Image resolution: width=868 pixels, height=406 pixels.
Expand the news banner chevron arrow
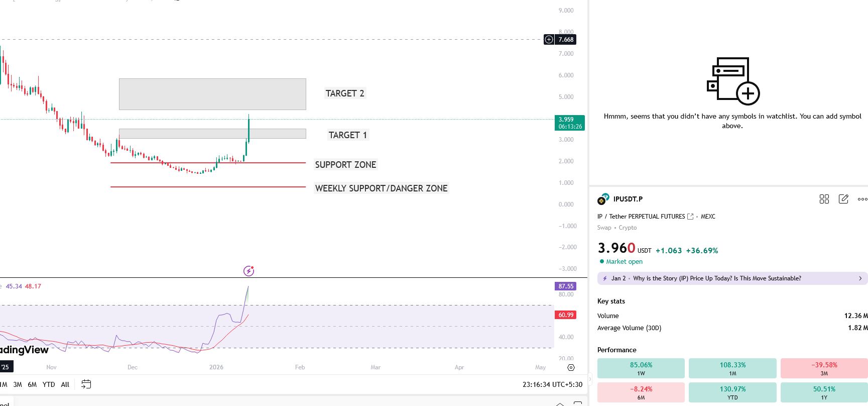coord(860,278)
